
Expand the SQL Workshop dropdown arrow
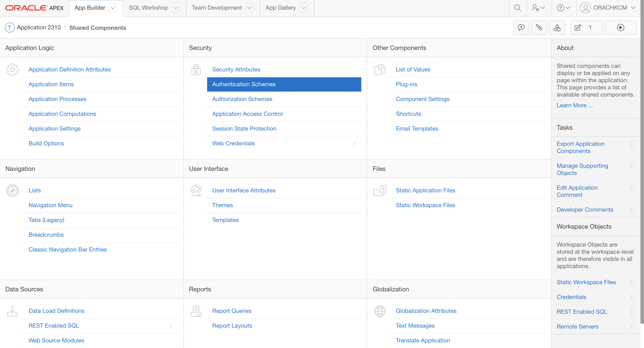(x=176, y=8)
